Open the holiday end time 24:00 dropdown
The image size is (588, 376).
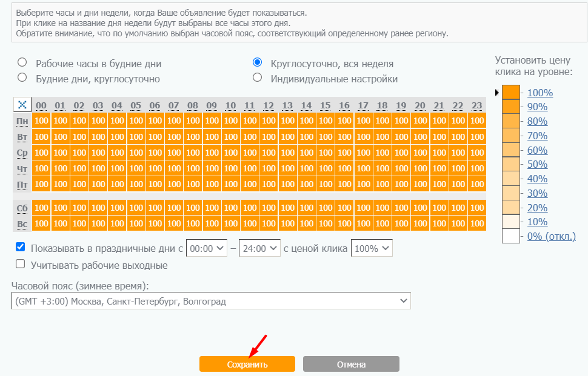[259, 248]
